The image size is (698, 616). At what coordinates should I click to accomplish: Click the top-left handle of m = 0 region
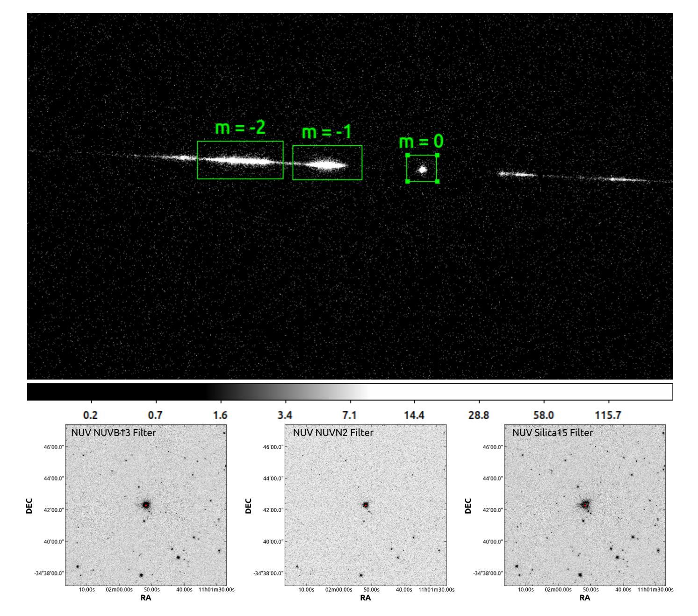pyautogui.click(x=407, y=155)
